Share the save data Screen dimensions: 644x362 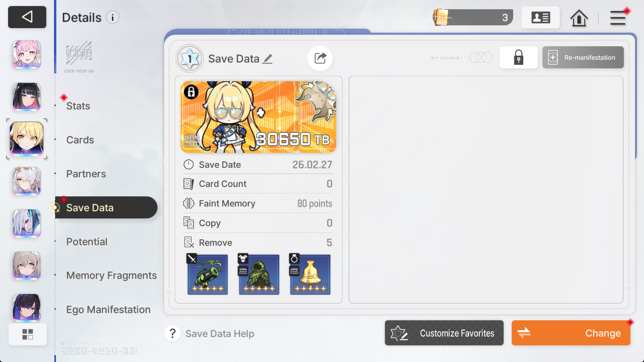pos(320,58)
